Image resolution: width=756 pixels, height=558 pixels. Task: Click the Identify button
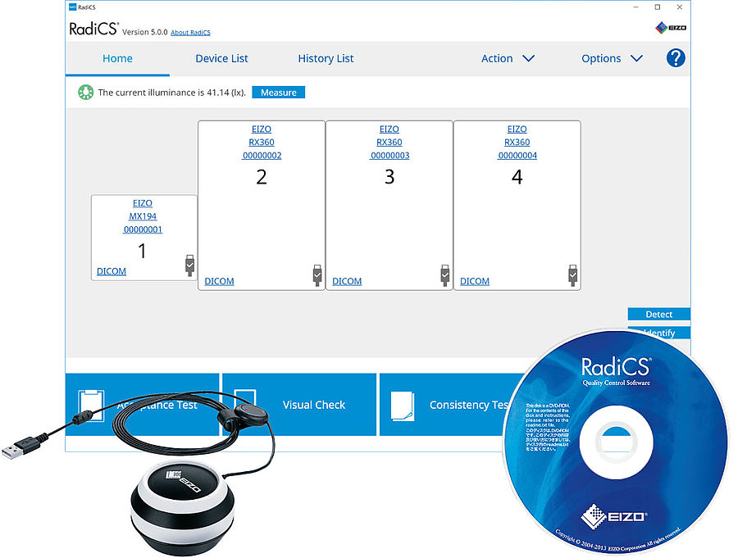(659, 333)
